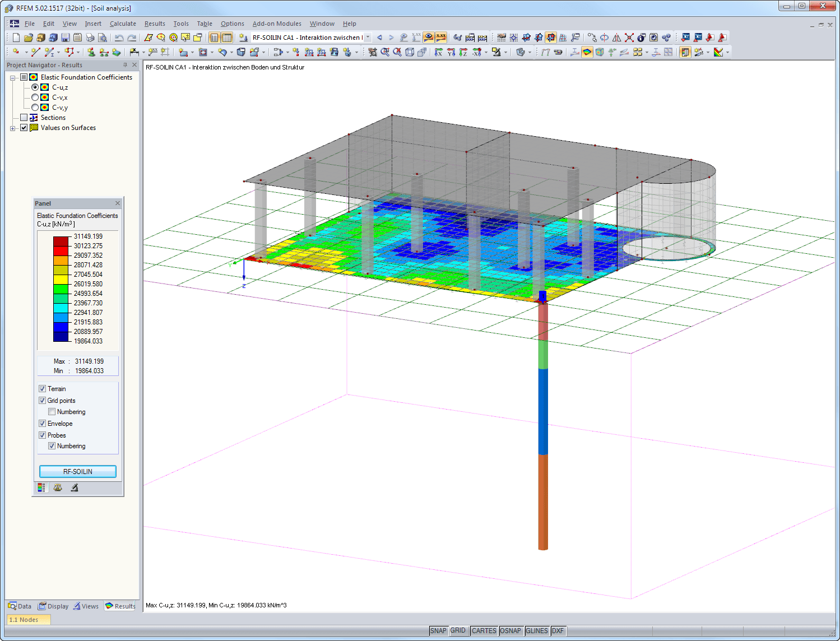Click the zoom window magnifier icon

[385, 52]
